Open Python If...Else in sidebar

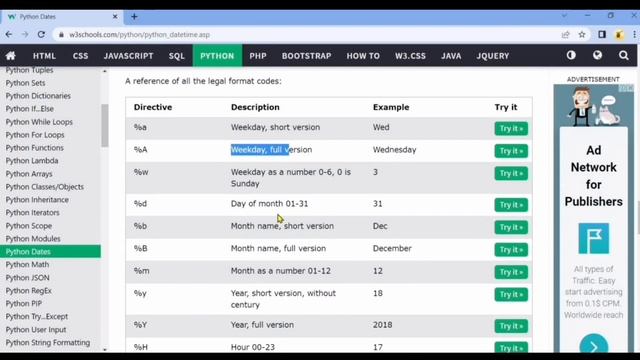point(29,109)
